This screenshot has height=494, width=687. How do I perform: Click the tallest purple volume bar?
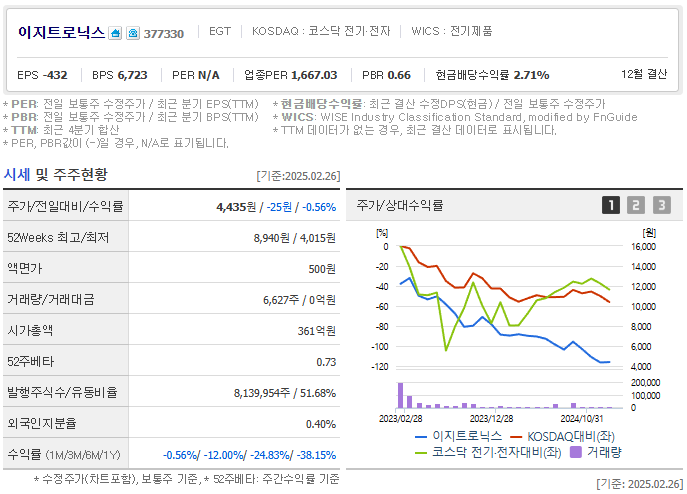click(400, 395)
